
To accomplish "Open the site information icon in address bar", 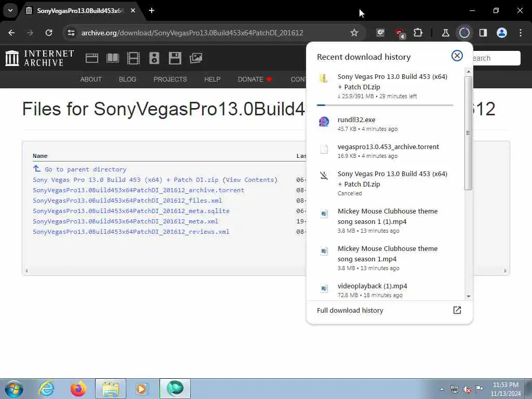I will click(x=71, y=33).
